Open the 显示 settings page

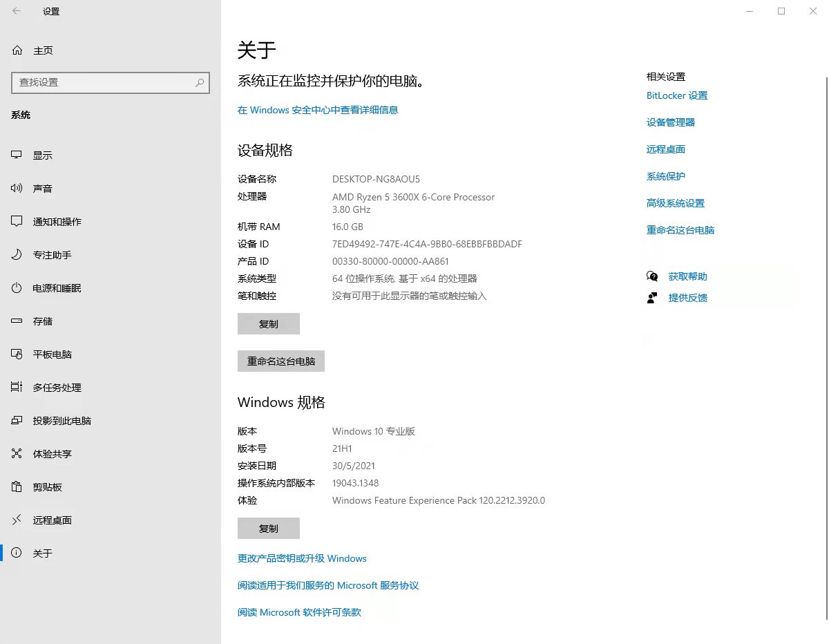(111, 155)
